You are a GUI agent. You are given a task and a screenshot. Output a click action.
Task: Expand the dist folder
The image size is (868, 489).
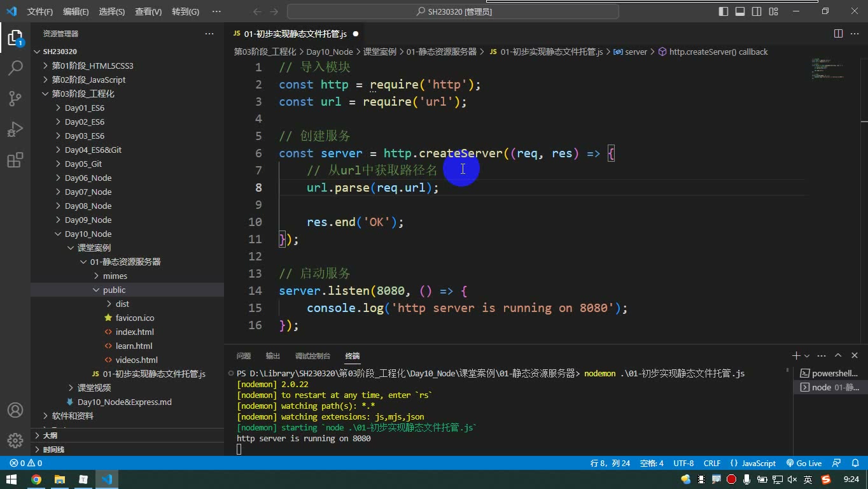point(127,304)
